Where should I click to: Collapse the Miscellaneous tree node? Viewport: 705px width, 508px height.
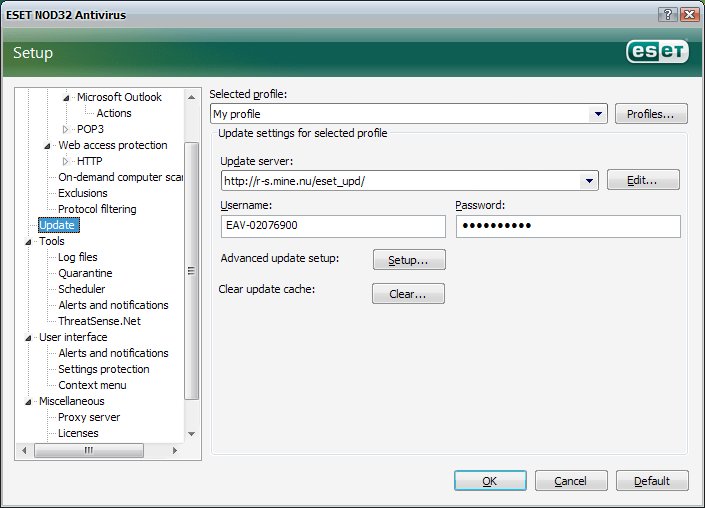click(x=28, y=402)
